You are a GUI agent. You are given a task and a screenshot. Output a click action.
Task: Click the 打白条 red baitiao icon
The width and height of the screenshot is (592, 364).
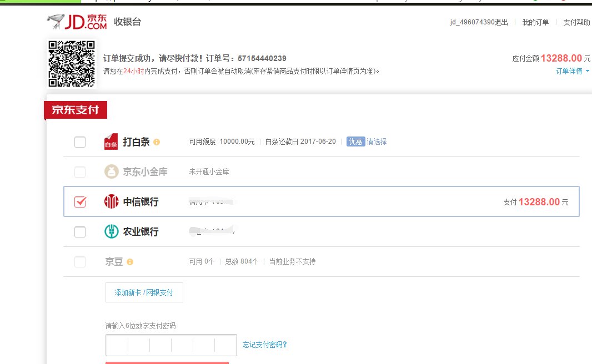(111, 142)
